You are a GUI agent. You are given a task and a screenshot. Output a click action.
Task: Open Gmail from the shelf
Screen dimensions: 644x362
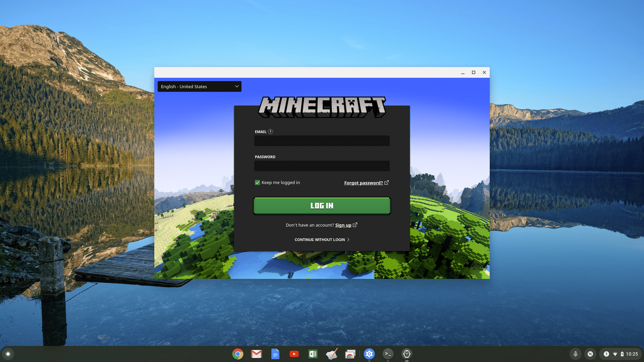point(257,354)
